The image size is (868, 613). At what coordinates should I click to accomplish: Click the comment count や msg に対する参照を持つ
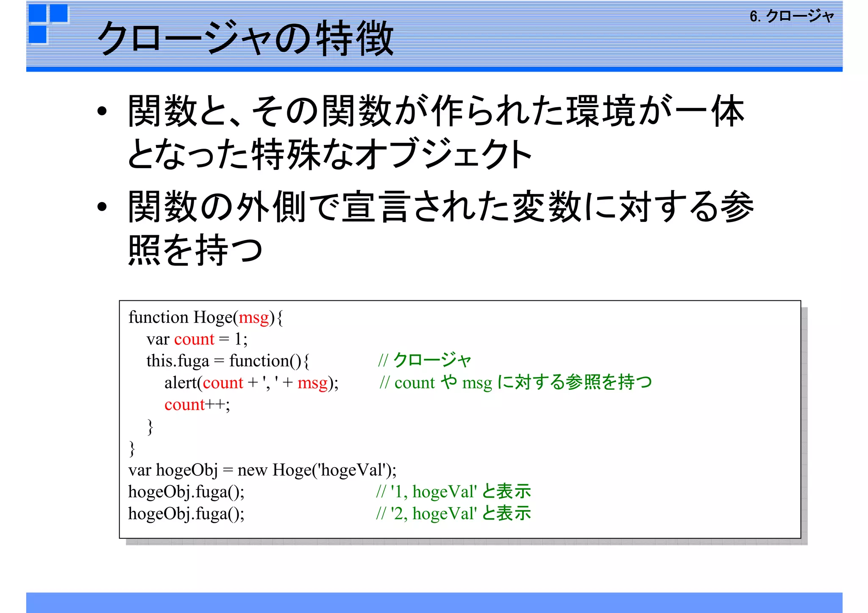point(516,382)
